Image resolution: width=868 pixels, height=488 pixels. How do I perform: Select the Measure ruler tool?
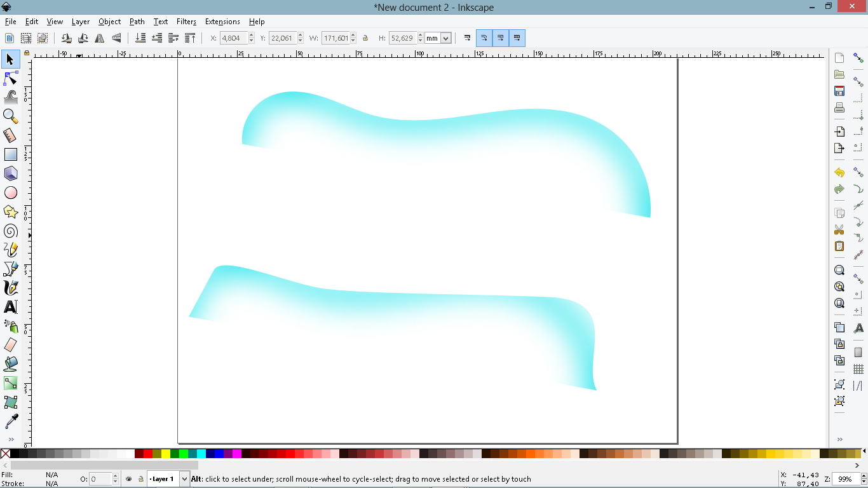tap(10, 135)
